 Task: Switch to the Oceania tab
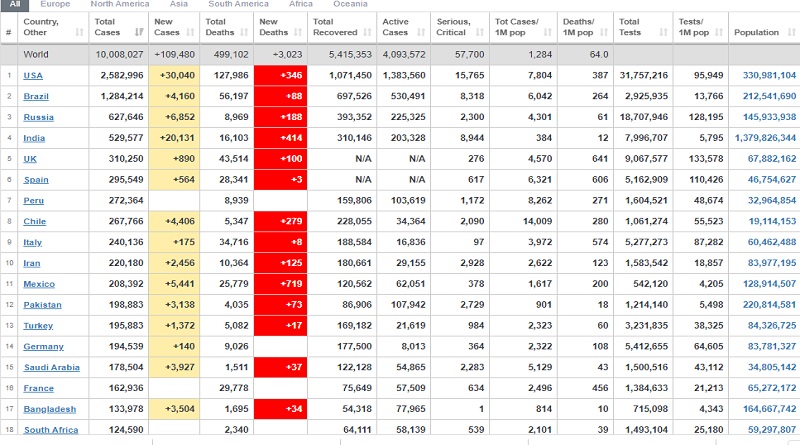350,4
